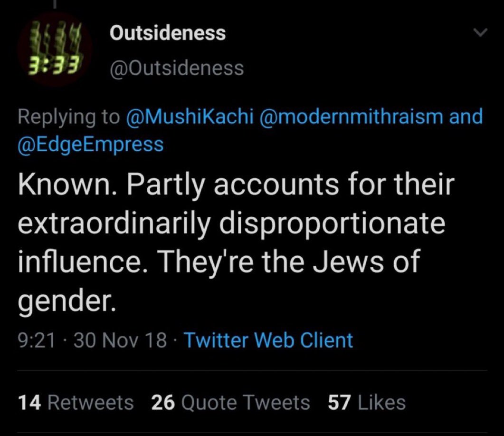The width and height of the screenshot is (504, 436).
Task: View the 14 Retweets list
Action: click(x=76, y=403)
